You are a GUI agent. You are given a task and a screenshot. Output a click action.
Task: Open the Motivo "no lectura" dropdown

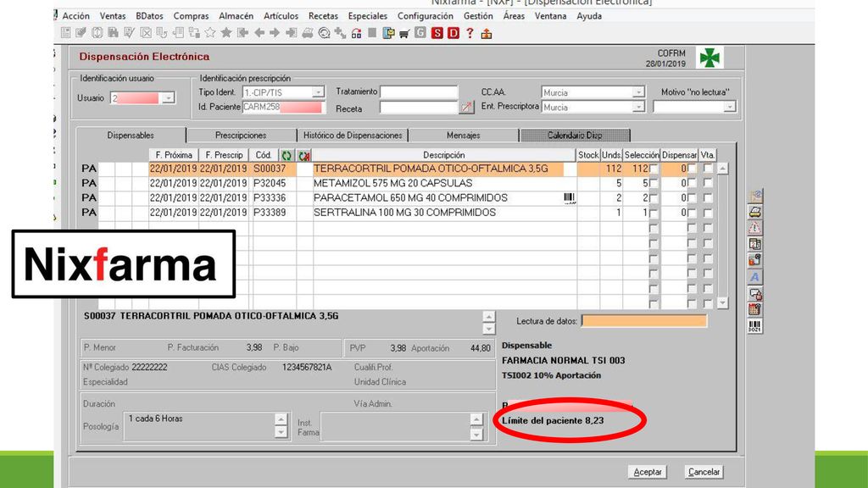[x=730, y=106]
